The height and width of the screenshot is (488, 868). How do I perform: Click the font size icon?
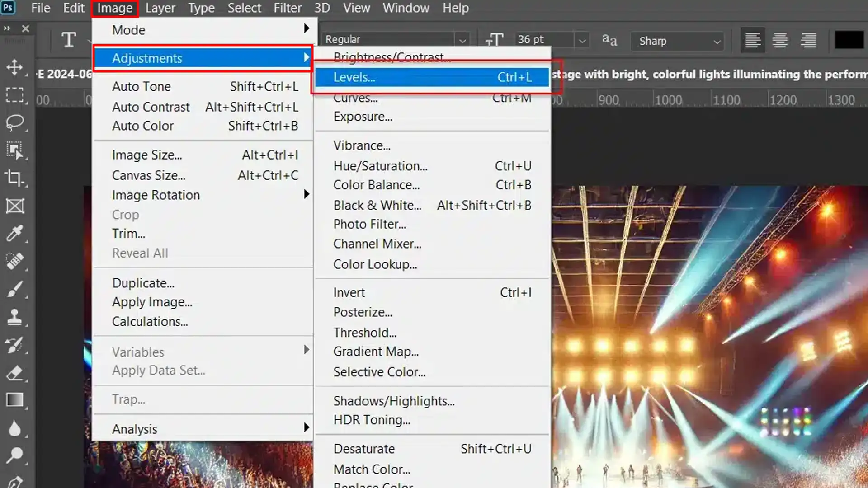pyautogui.click(x=495, y=40)
